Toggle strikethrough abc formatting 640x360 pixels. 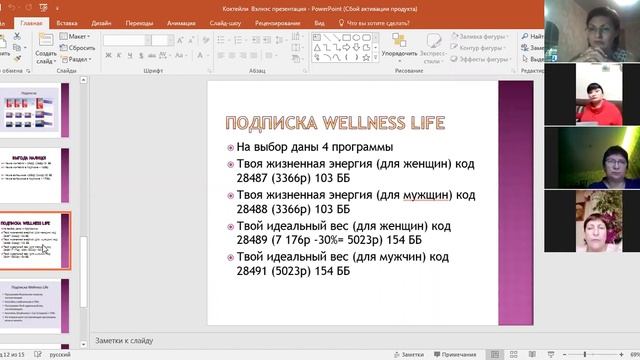pos(152,56)
